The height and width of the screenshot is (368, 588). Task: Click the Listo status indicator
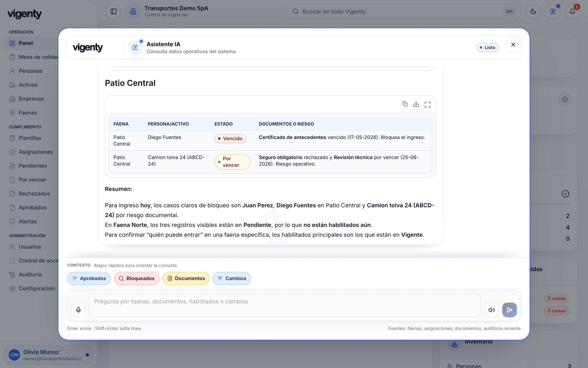tap(487, 47)
